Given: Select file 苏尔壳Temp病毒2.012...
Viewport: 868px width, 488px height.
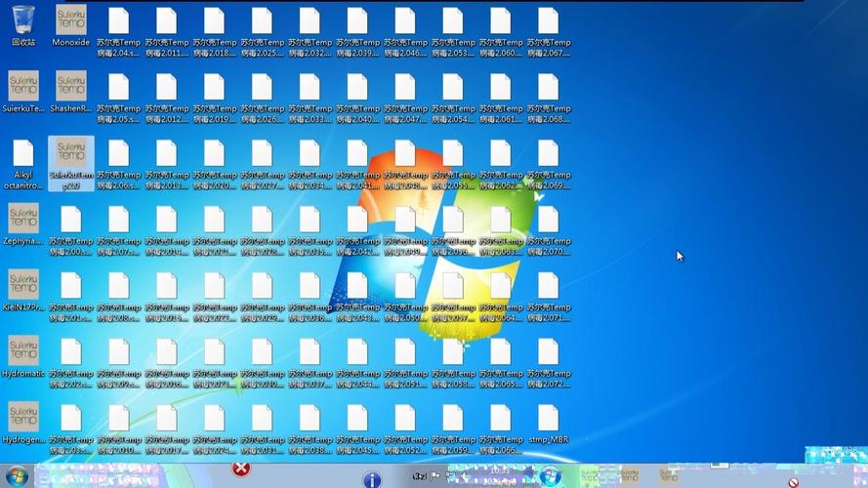Looking at the screenshot, I should click(x=166, y=98).
